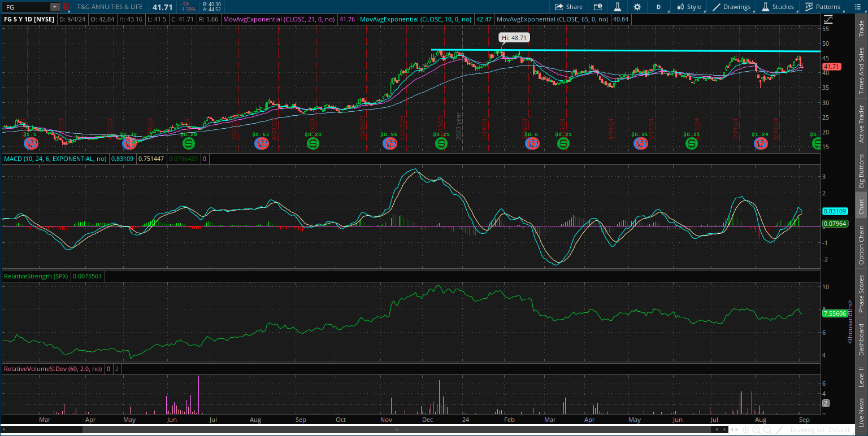Click the MovAvgExponential (CLOSE, 10) label
868x436 pixels.
(x=415, y=19)
